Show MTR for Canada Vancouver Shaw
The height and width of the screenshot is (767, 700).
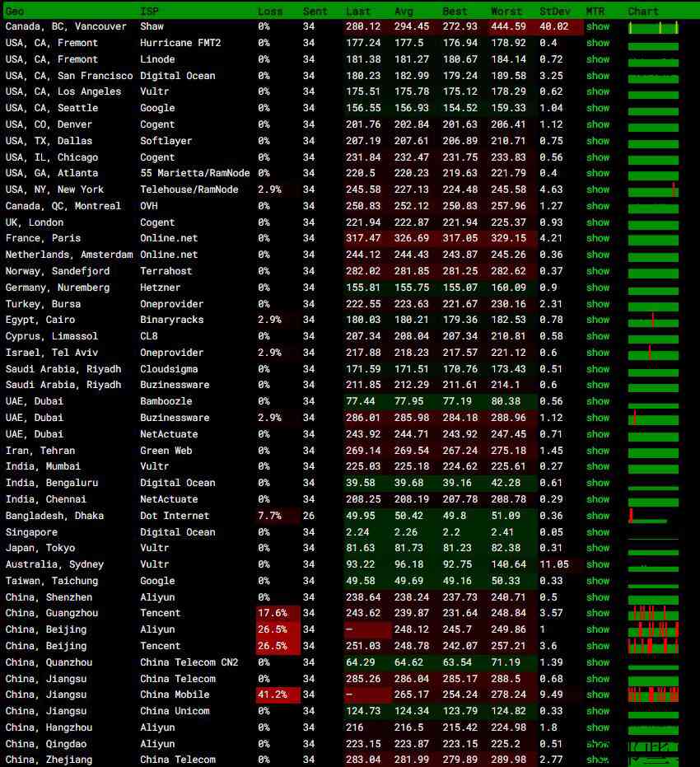pos(598,26)
